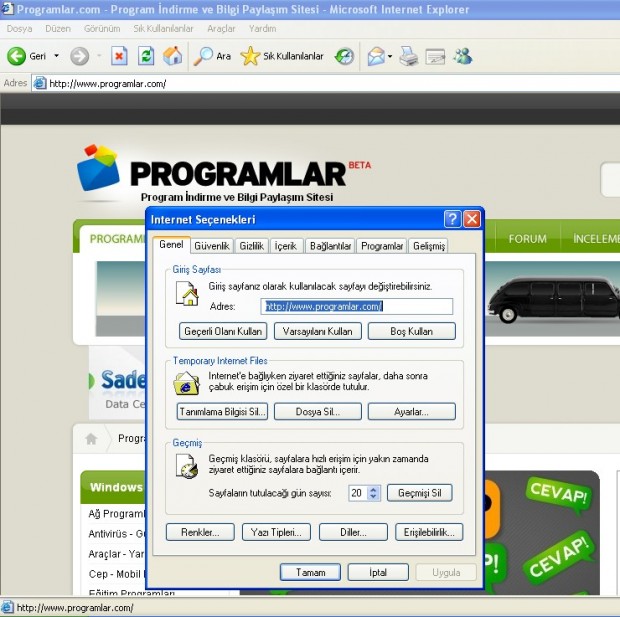Open Antivirüs category link
This screenshot has height=617, width=620.
[x=117, y=534]
